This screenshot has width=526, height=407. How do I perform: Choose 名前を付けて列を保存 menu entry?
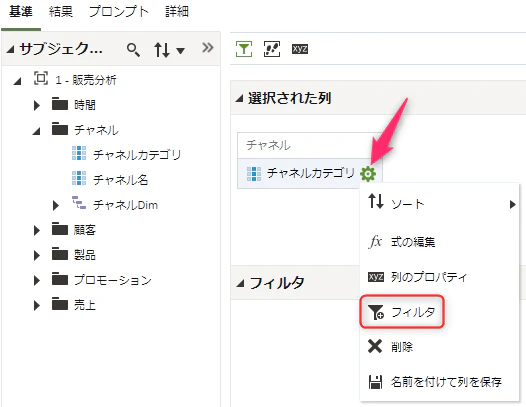click(x=439, y=382)
